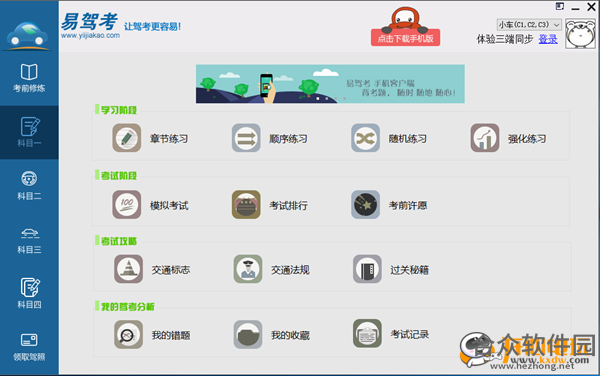The height and width of the screenshot is (376, 600).
Task: Open 我的错题 magnifier icon
Action: (x=128, y=335)
